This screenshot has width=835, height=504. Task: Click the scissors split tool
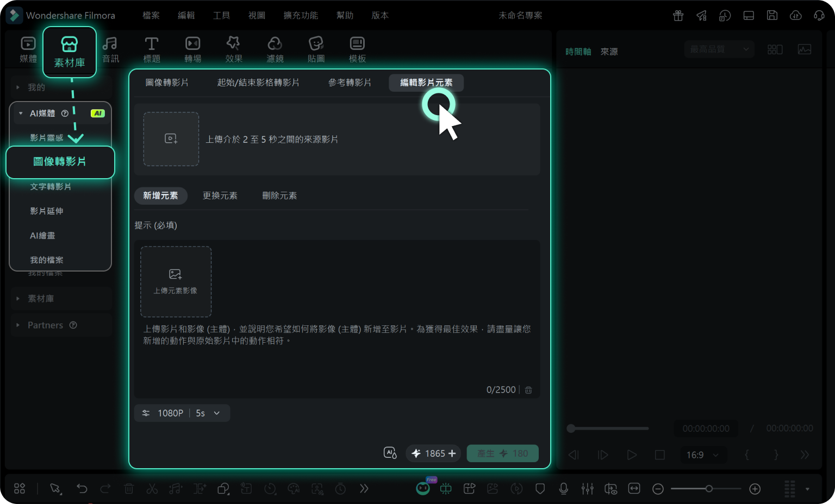point(152,489)
